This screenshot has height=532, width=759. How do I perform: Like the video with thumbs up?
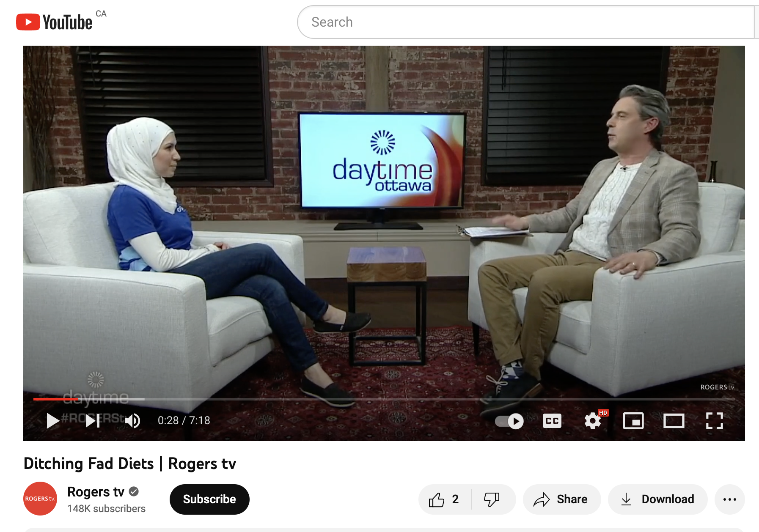coord(444,499)
